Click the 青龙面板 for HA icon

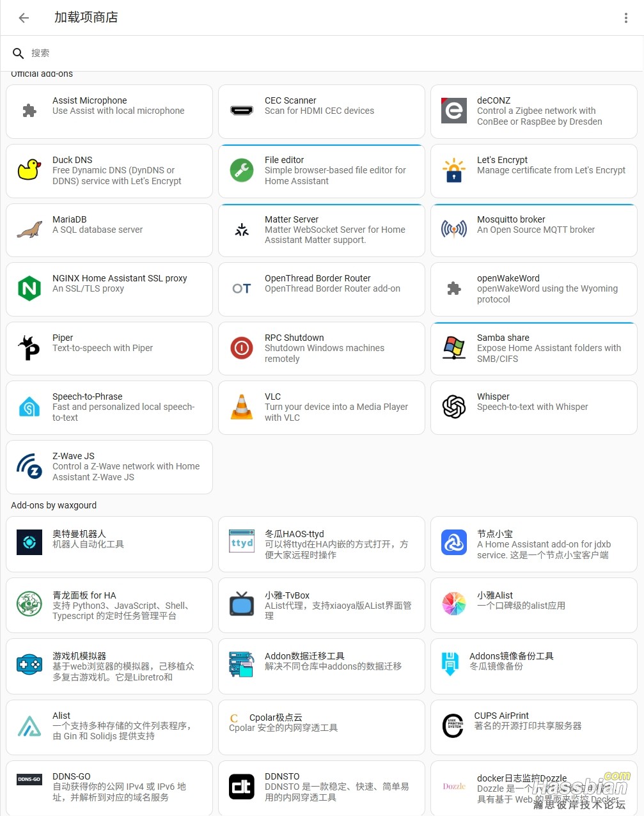[29, 604]
